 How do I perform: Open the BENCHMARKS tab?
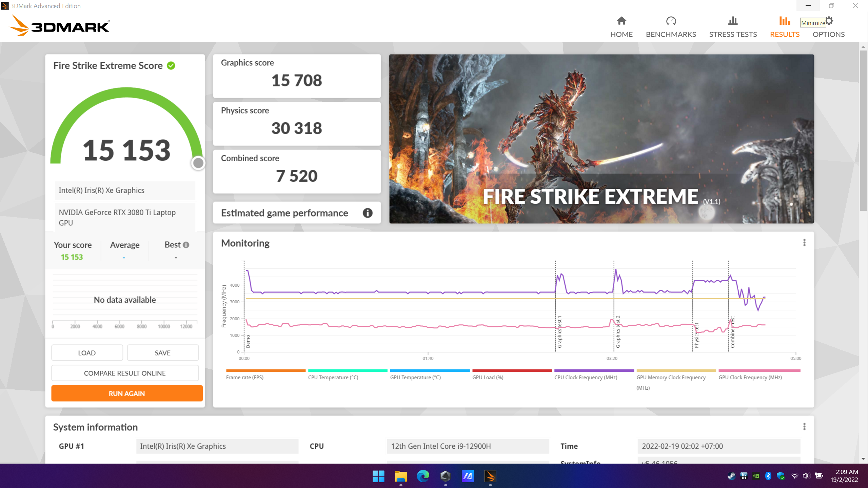click(x=671, y=27)
